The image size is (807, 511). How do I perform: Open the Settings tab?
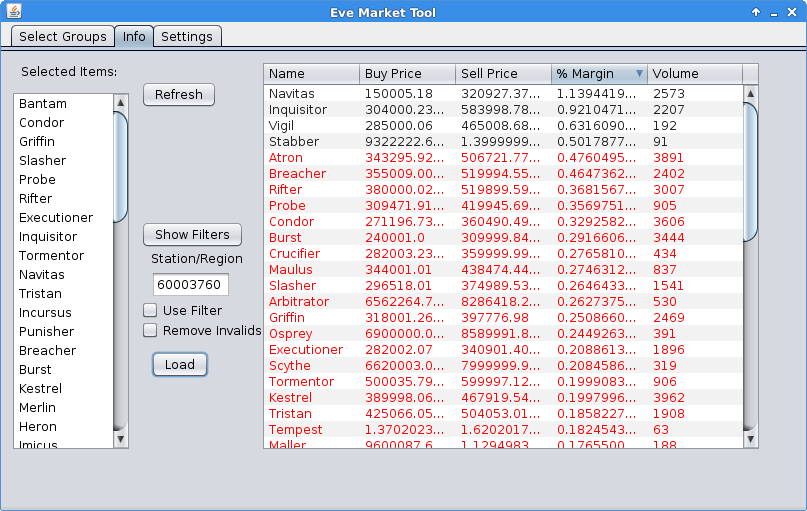pos(187,37)
